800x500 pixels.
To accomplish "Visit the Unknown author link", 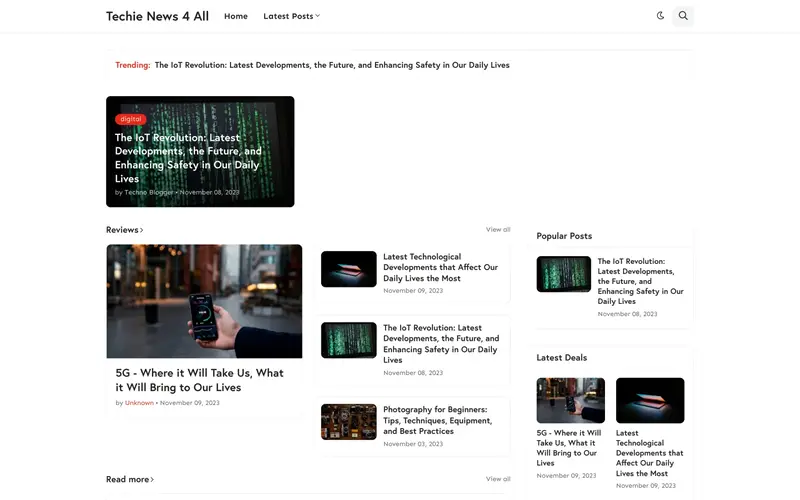I will [139, 403].
